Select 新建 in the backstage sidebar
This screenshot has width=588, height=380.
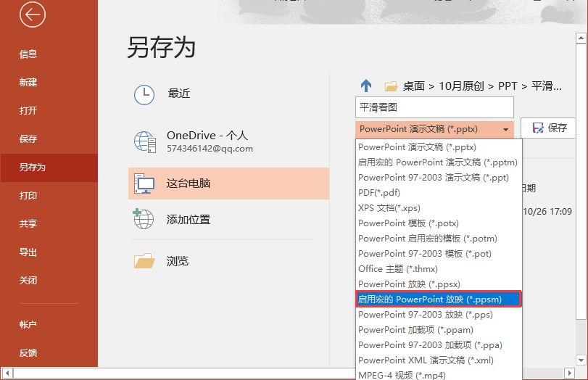49,82
